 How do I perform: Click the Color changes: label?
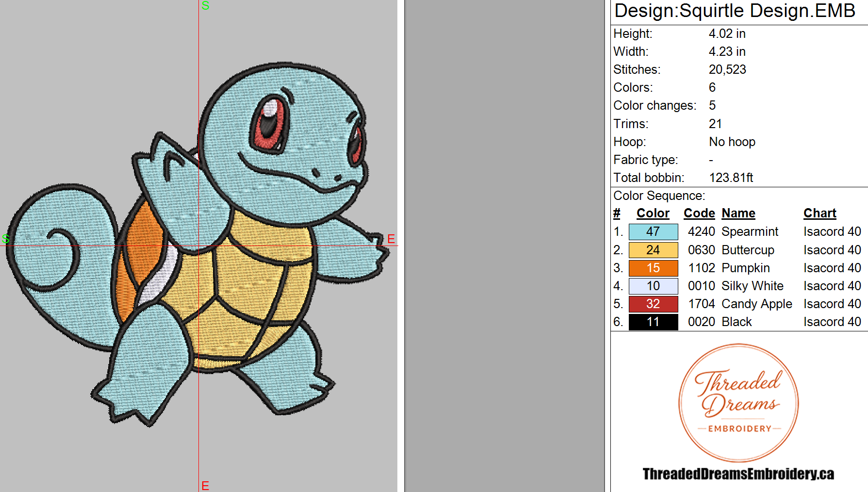tap(655, 105)
